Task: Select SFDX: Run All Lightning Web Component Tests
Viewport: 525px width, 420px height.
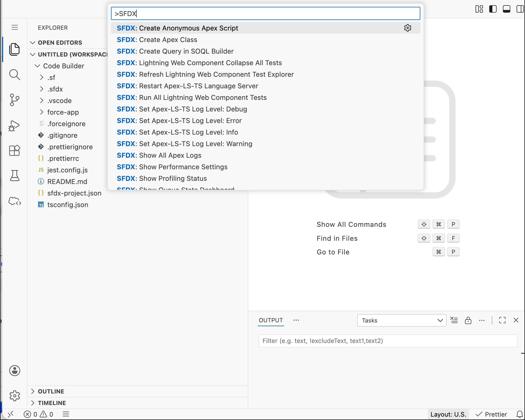Action: tap(265, 97)
